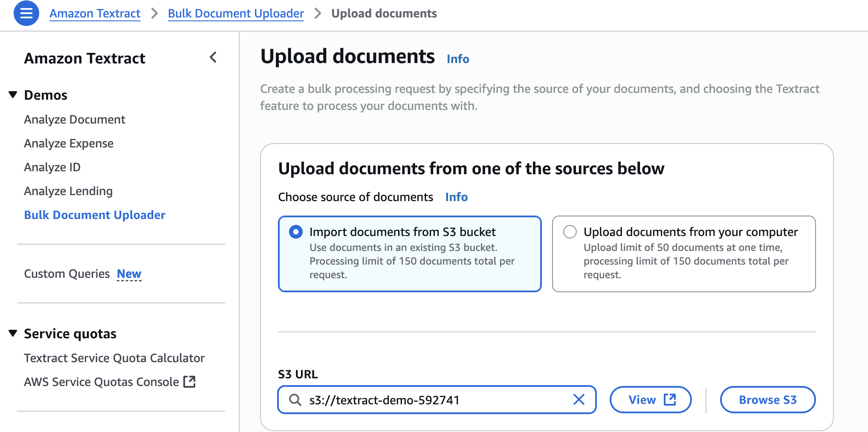
Task: Clear the S3 URL field
Action: 579,400
